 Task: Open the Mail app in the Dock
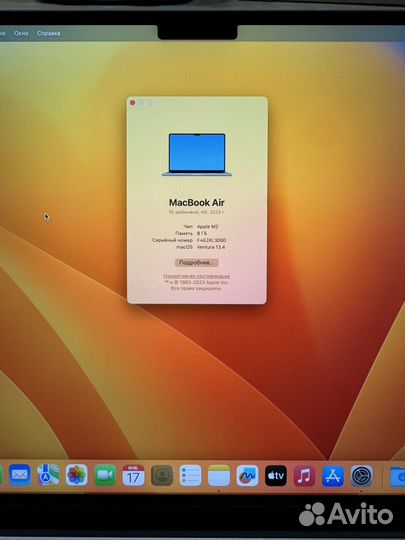tap(20, 475)
